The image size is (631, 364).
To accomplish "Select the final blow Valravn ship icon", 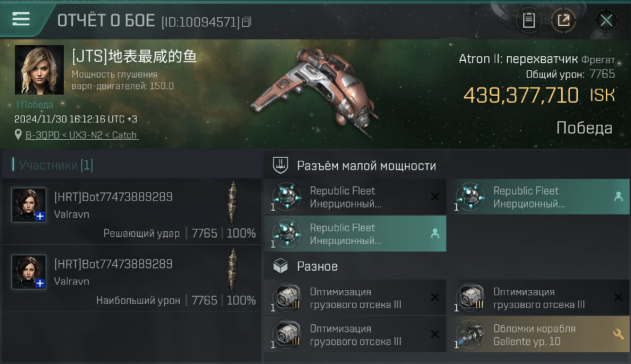I will pyautogui.click(x=233, y=203).
